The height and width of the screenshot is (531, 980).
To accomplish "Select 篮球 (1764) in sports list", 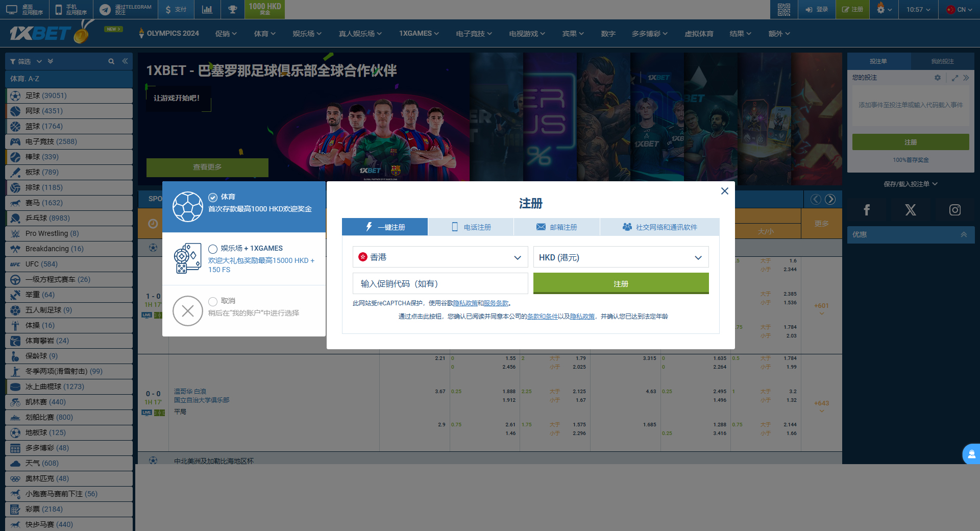I will point(69,126).
